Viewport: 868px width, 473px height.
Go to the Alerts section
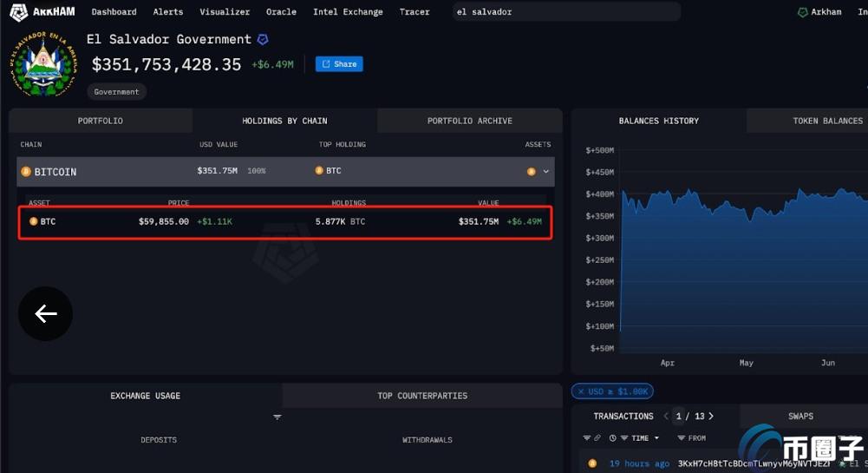coord(167,11)
